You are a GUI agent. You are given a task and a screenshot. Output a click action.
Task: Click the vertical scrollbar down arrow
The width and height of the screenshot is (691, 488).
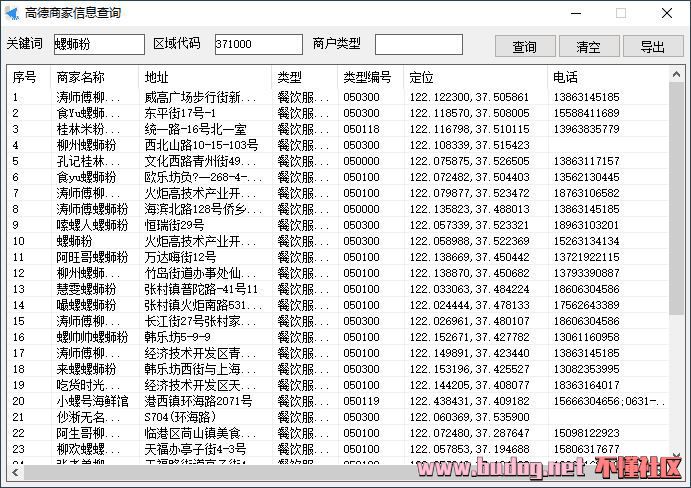676,455
